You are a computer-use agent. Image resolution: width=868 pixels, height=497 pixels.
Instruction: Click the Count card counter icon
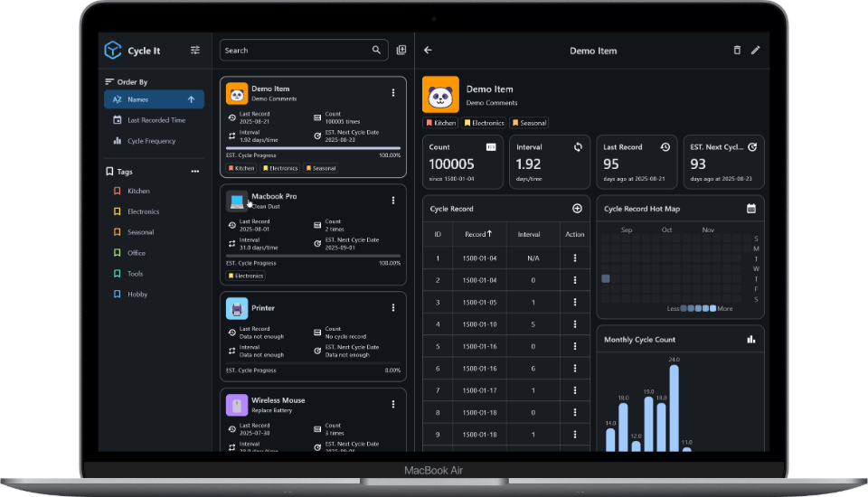(491, 147)
